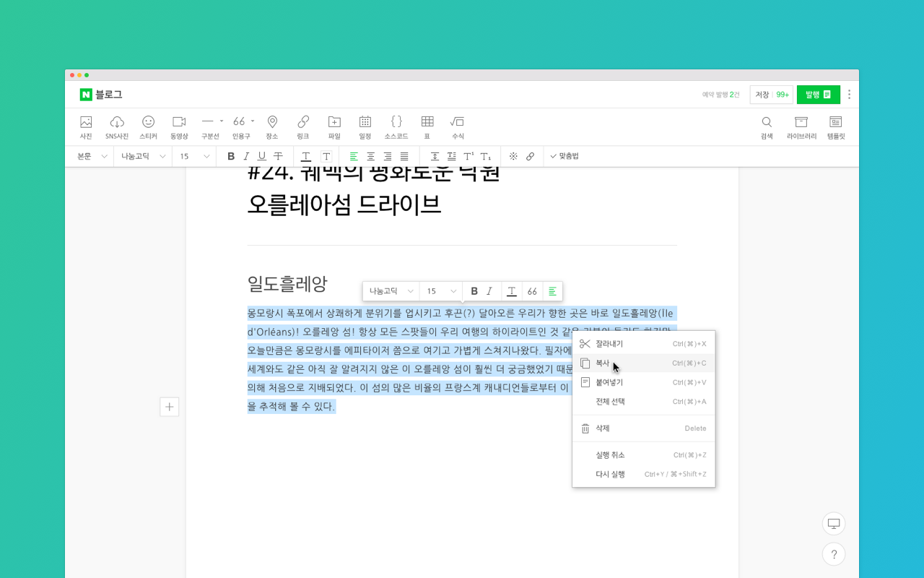Click the green 발행 publish button
This screenshot has width=924, height=578.
coord(818,95)
